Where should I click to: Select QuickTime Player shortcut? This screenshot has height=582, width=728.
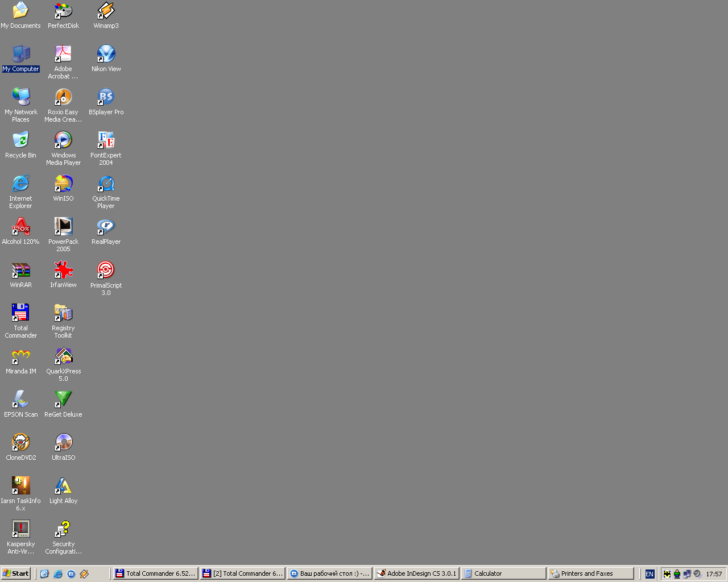coord(106,192)
